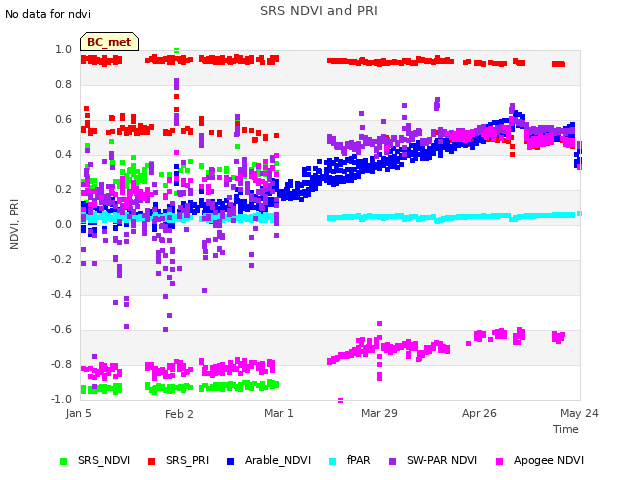Toggle the SRS_PRI series label
This screenshot has height=480, width=640.
click(x=187, y=460)
